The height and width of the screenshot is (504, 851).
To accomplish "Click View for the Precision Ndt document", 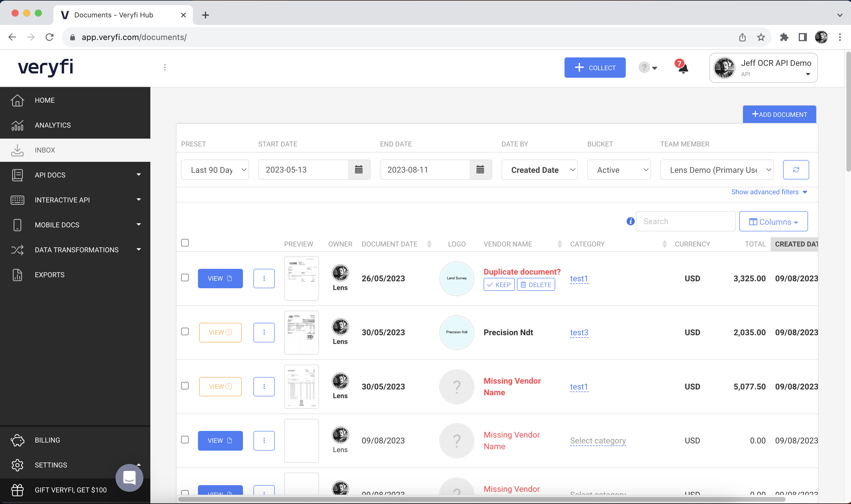I will [220, 333].
